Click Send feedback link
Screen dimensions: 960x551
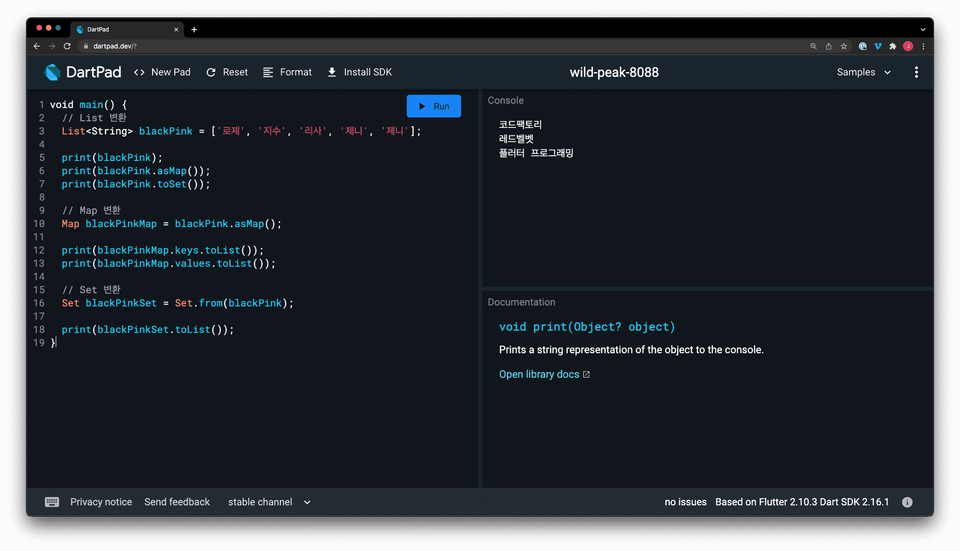177,502
